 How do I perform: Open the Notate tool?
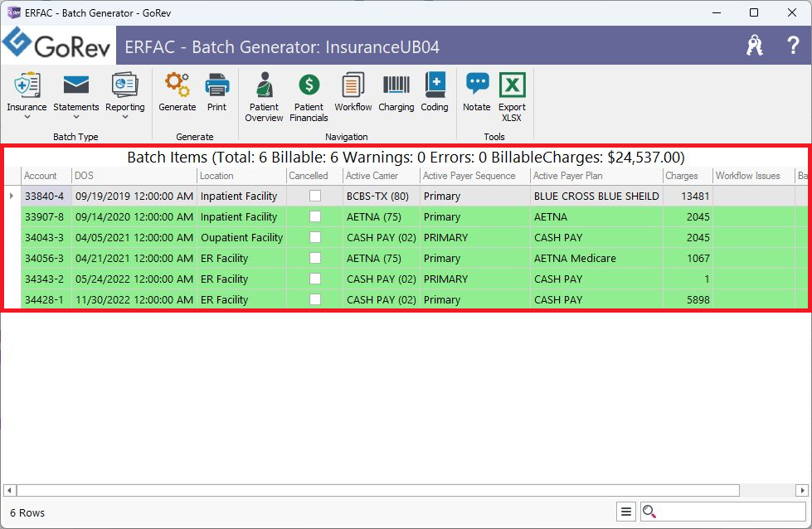[x=477, y=91]
